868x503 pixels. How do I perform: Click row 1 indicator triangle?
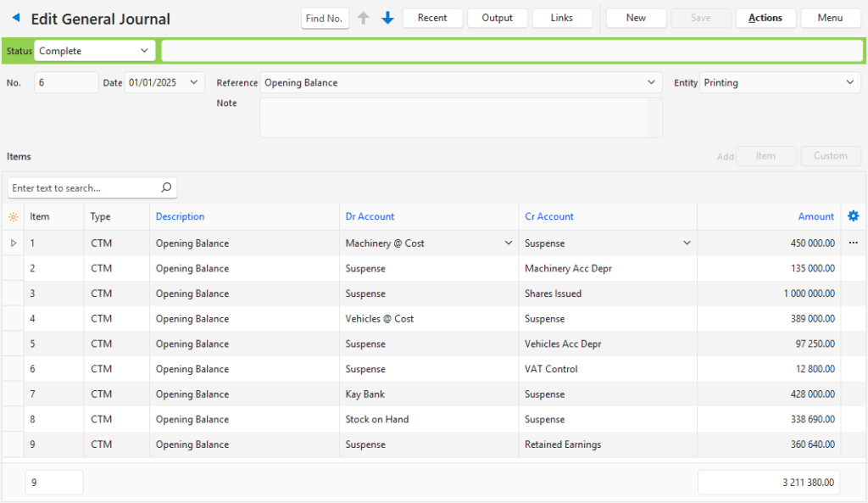click(13, 243)
